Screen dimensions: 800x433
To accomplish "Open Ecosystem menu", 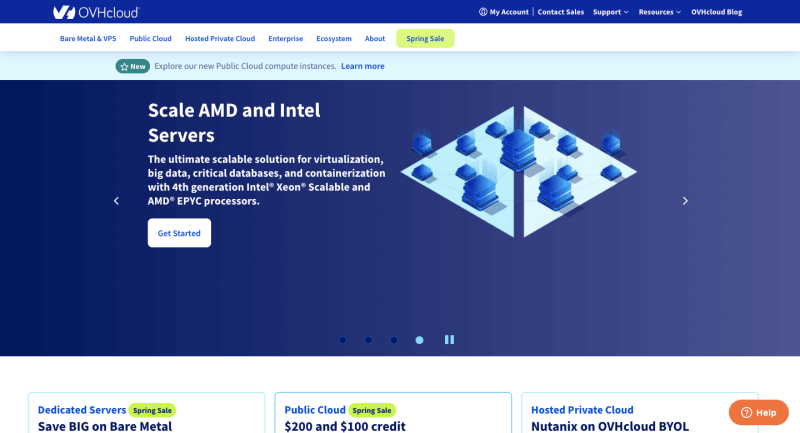I will [334, 38].
